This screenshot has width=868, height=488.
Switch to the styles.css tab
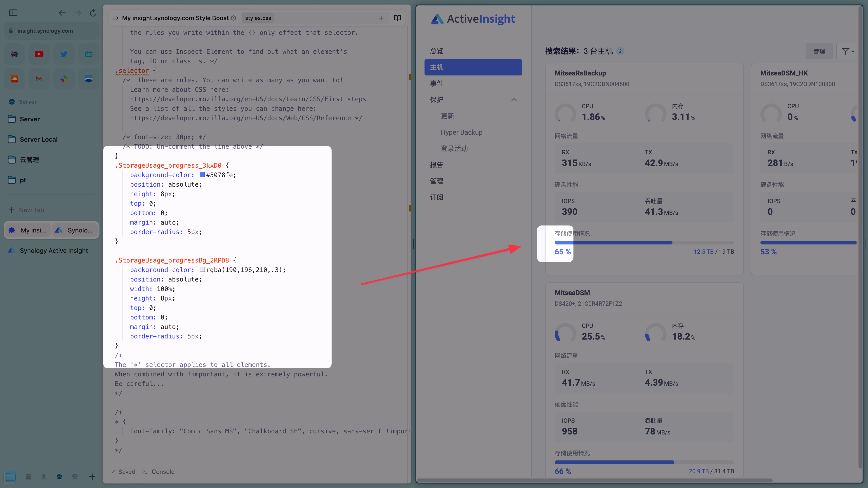pyautogui.click(x=258, y=18)
